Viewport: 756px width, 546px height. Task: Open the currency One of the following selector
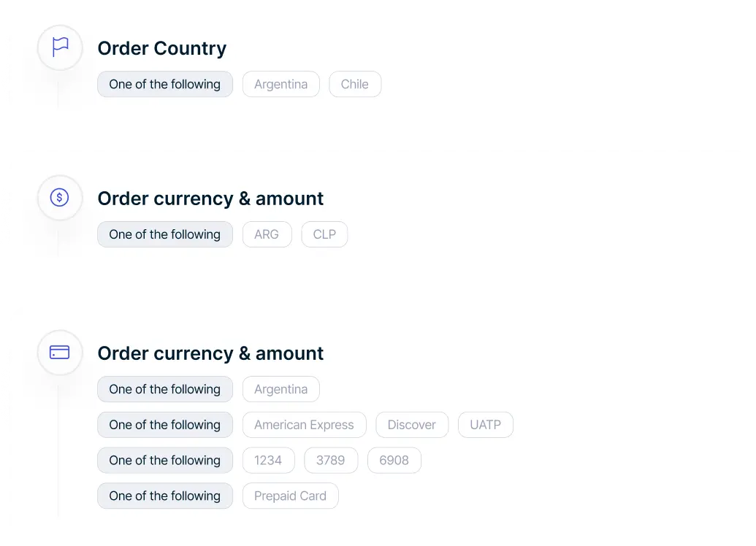click(164, 234)
